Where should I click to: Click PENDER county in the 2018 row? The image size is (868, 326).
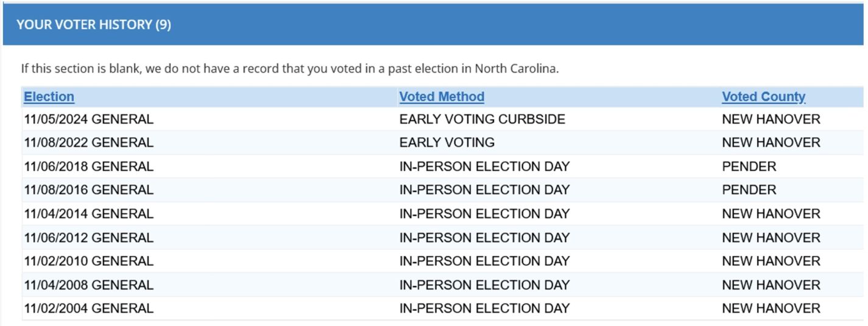click(749, 167)
